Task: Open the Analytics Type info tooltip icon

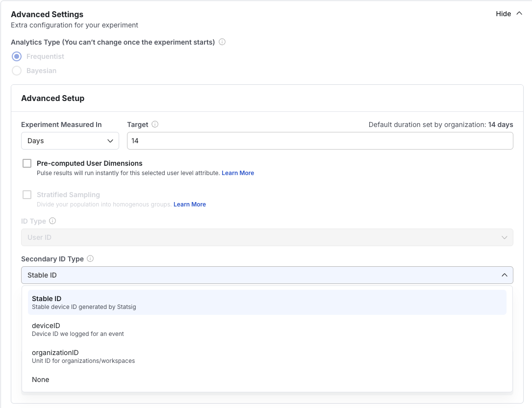Action: [222, 42]
